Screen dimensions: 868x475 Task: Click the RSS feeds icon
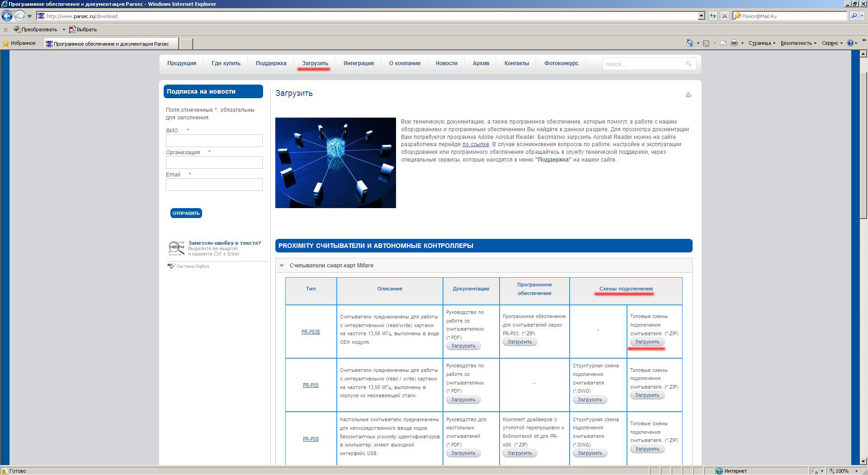(x=706, y=43)
